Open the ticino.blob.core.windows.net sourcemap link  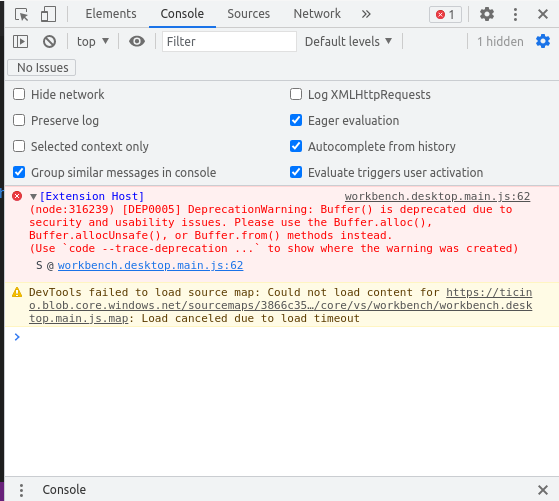tap(281, 305)
